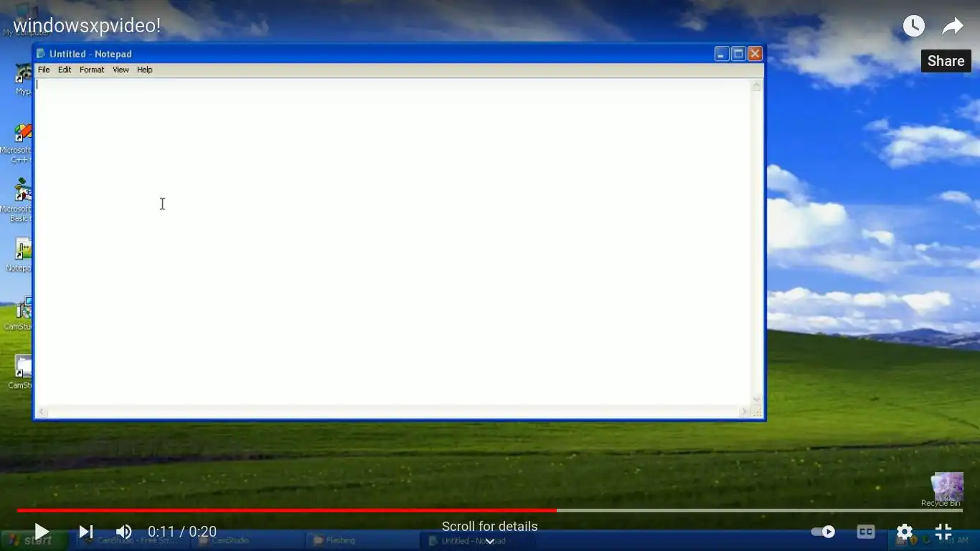Toggle the autoplay switch
Viewport: 980px width, 551px height.
click(x=824, y=532)
